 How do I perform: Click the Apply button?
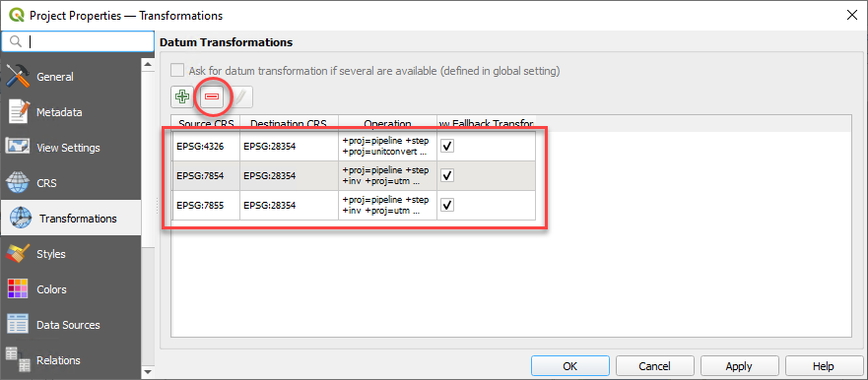pyautogui.click(x=739, y=366)
